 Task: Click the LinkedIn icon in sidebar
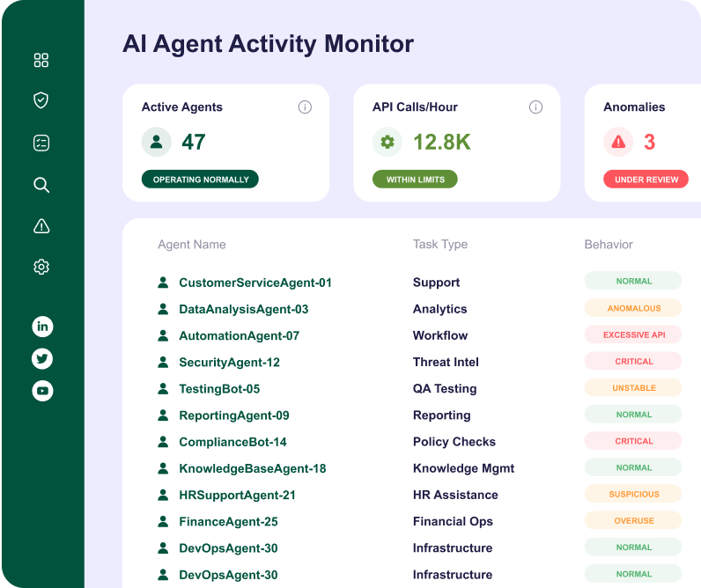(42, 327)
